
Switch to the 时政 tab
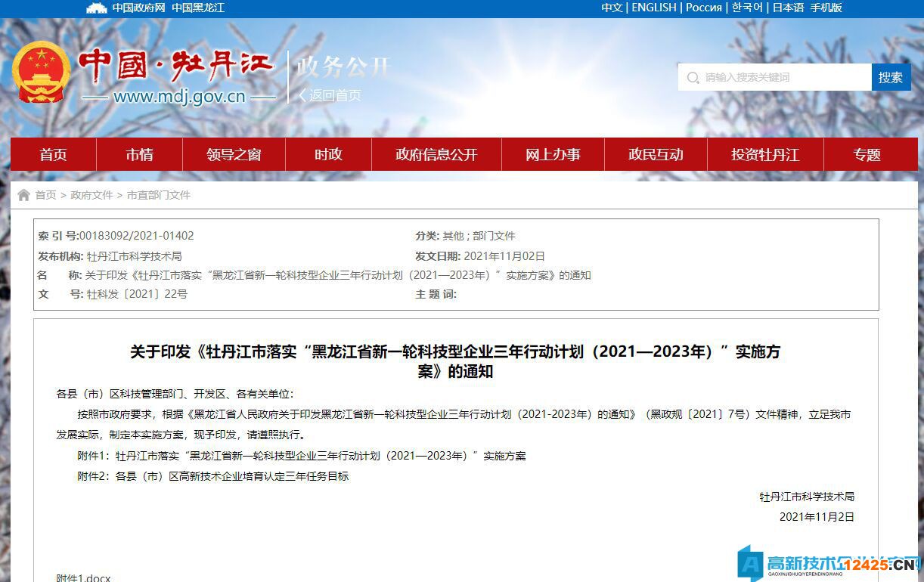(x=327, y=154)
